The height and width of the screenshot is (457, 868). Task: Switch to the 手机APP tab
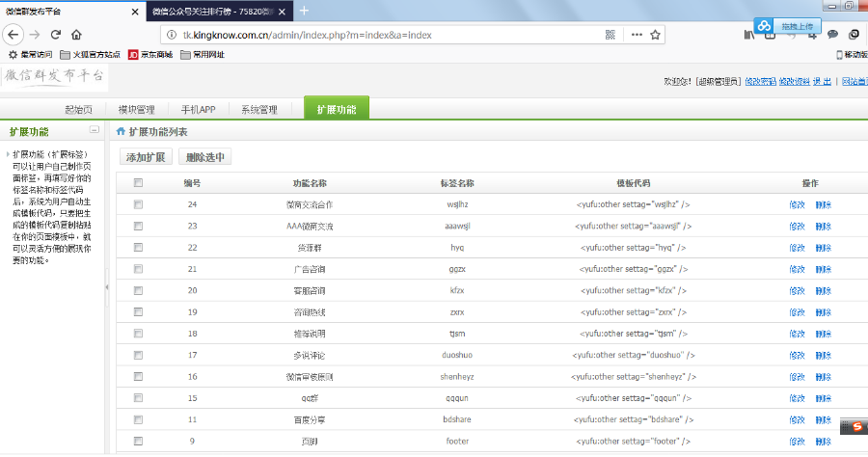(198, 110)
